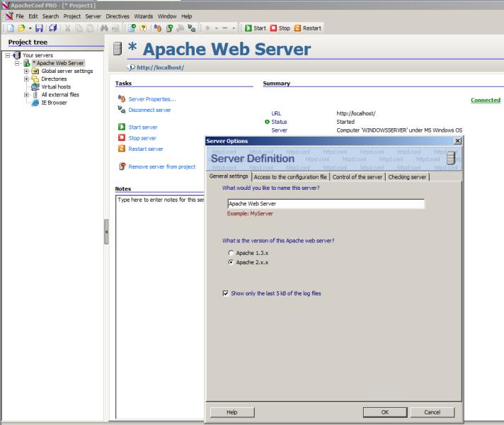The image size is (504, 425).
Task: Click the checklist with green checkmark toolbar icon
Action: coord(132,28)
